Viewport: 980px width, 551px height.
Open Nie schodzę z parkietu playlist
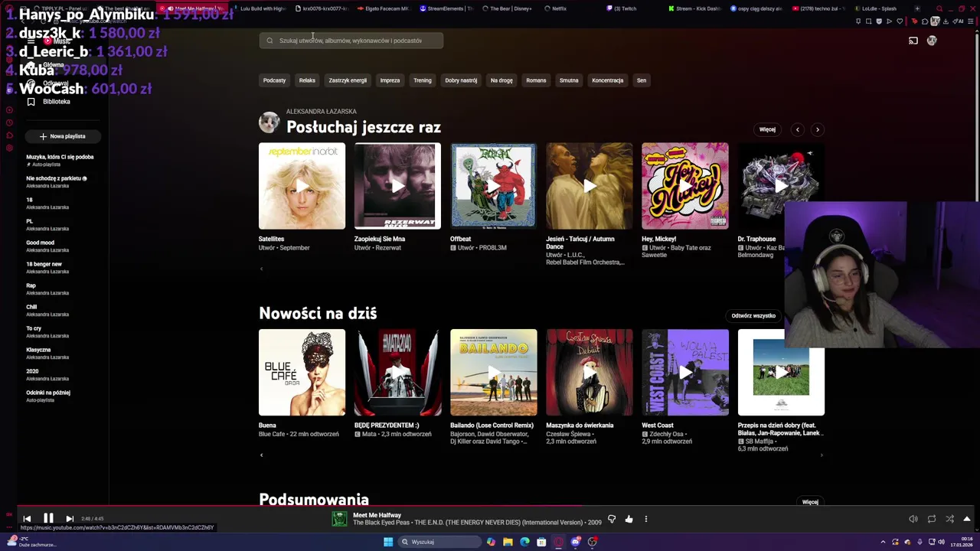tap(57, 181)
